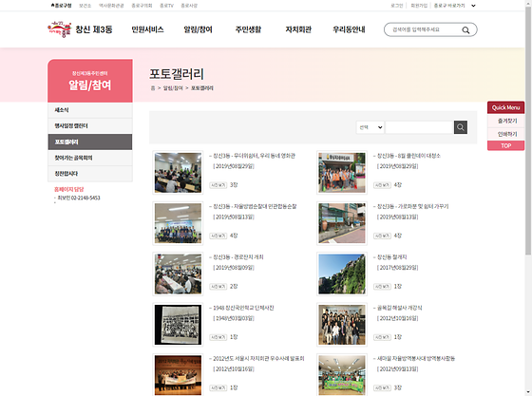Image resolution: width=532 pixels, height=396 pixels.
Task: Click 사진보기 for 창신동 절개지
Action: coord(382,287)
